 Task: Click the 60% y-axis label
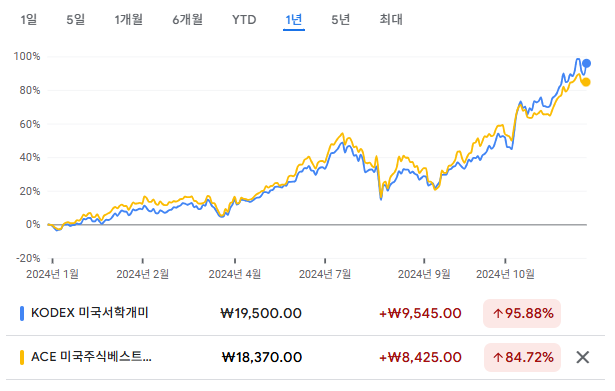(30, 124)
